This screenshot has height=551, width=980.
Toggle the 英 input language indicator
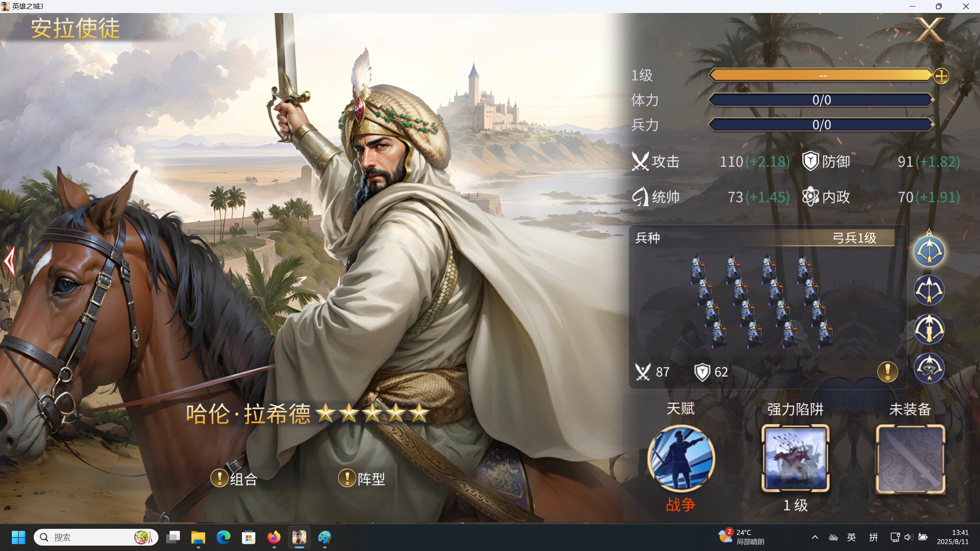tap(851, 537)
